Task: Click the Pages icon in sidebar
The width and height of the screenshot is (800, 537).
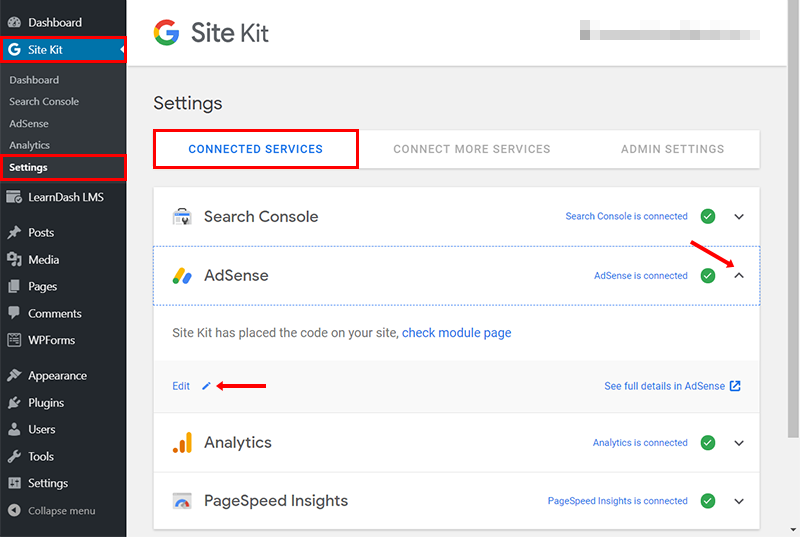Action: [14, 287]
